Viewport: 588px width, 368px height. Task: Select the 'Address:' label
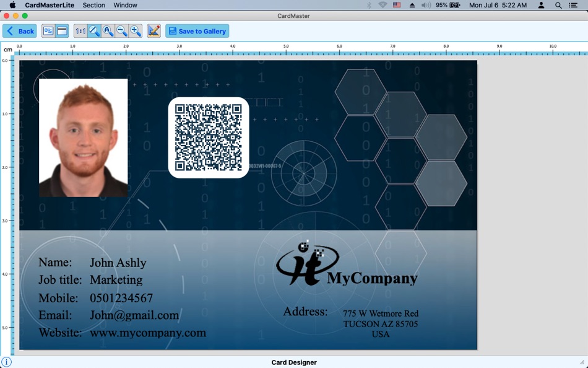click(x=305, y=311)
